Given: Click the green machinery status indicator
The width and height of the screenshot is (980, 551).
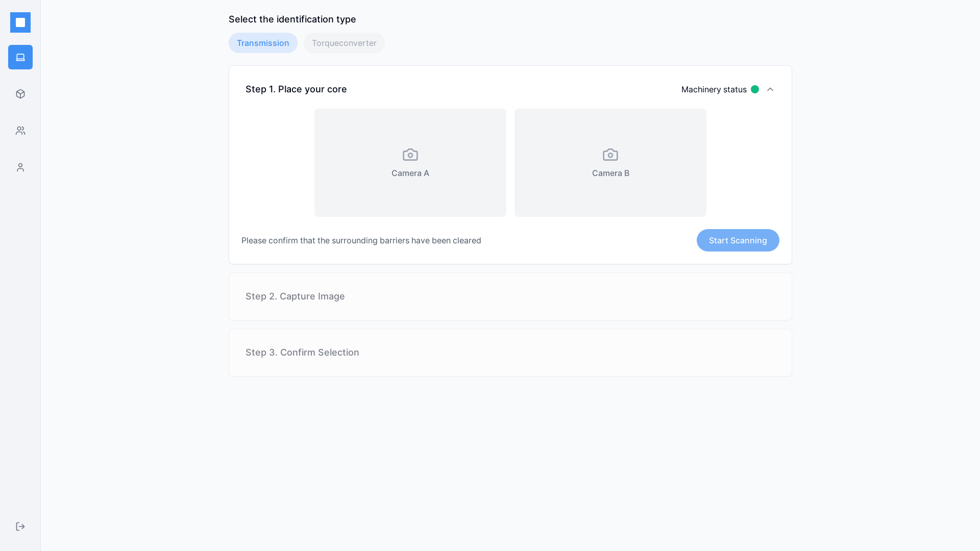Looking at the screenshot, I should pyautogui.click(x=755, y=89).
